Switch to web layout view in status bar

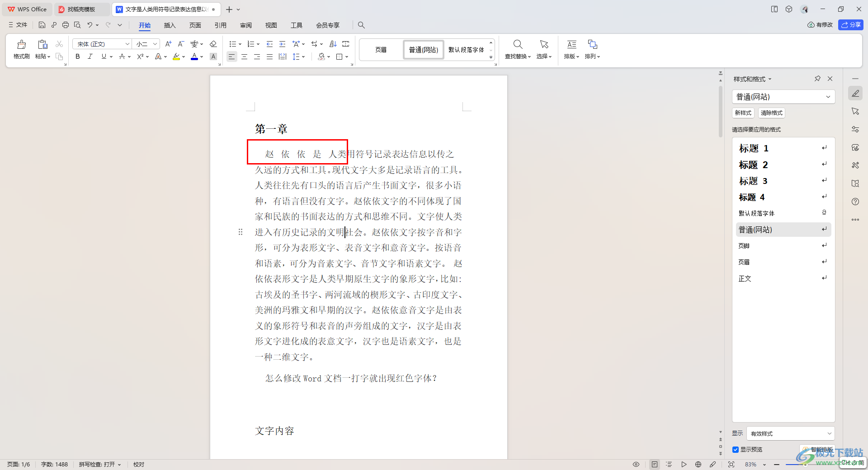point(698,464)
